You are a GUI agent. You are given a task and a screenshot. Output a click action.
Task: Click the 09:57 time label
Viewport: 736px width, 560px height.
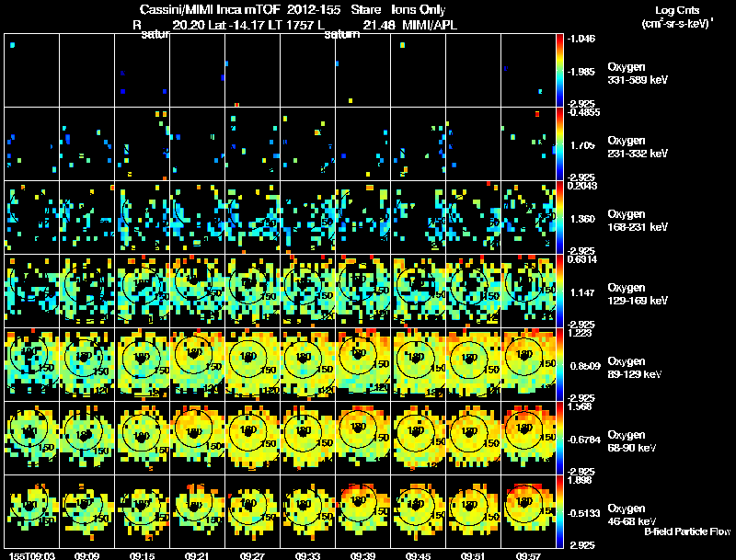[528, 556]
